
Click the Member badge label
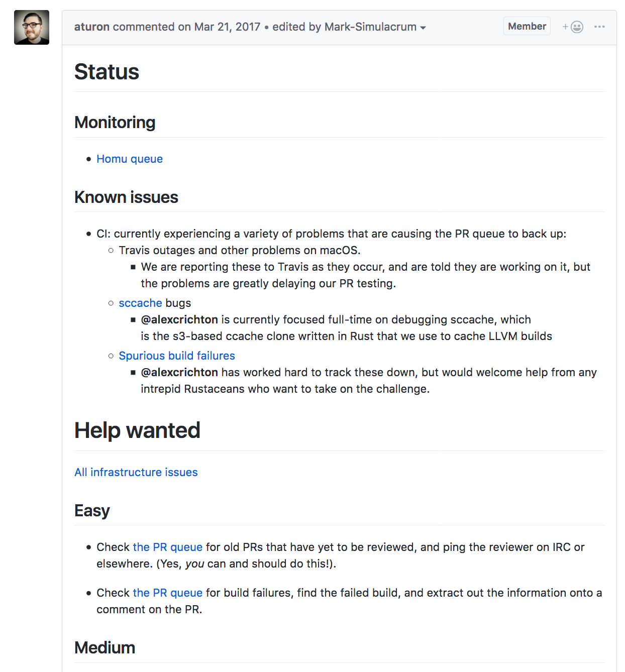tap(527, 26)
